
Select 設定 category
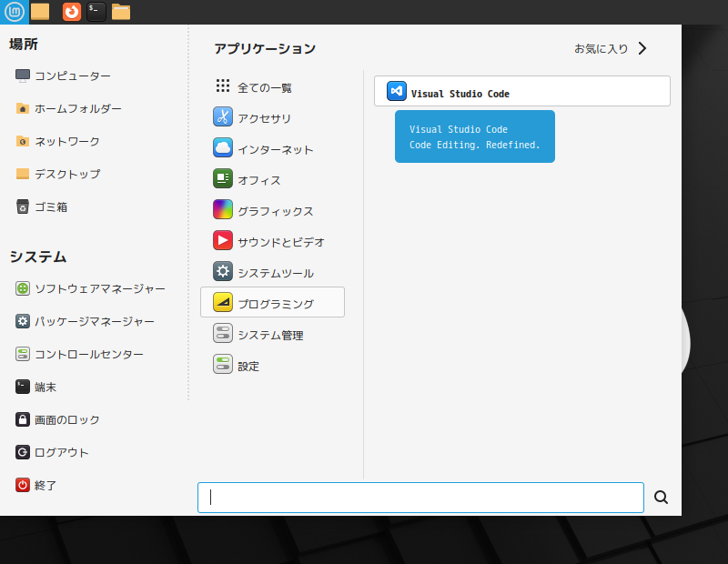pyautogui.click(x=272, y=365)
